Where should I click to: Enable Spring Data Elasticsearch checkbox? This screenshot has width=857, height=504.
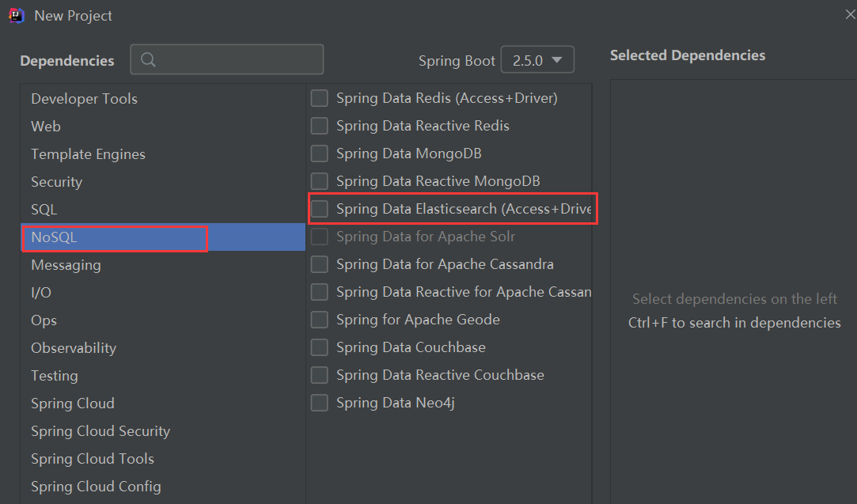tap(319, 209)
